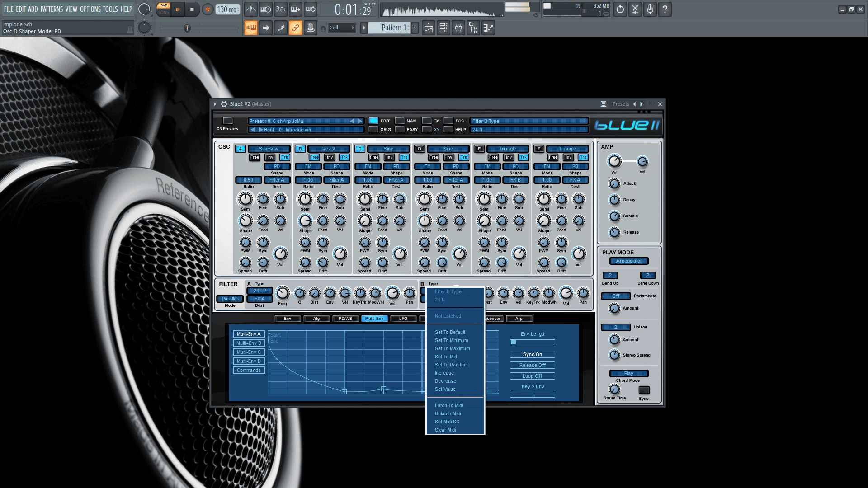Toggle the step edit arrow icon
The height and width of the screenshot is (488, 868).
pos(266,28)
